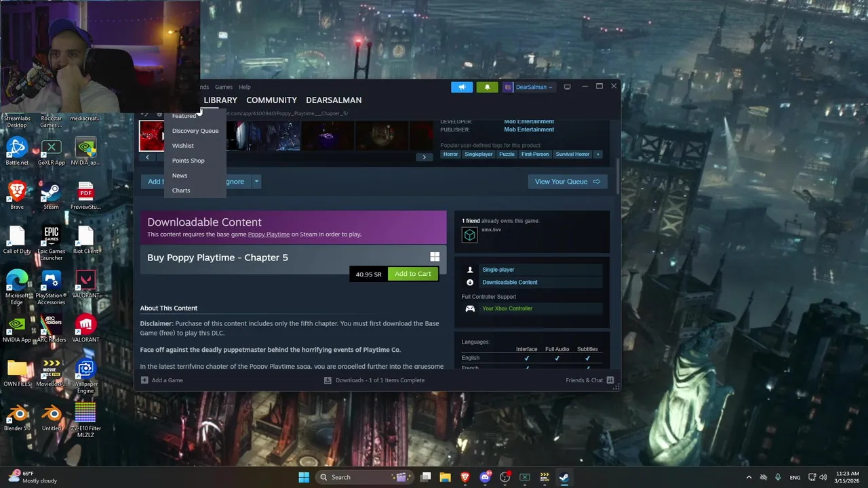This screenshot has width=868, height=488.
Task: Open File Explorer from taskbar
Action: (445, 477)
